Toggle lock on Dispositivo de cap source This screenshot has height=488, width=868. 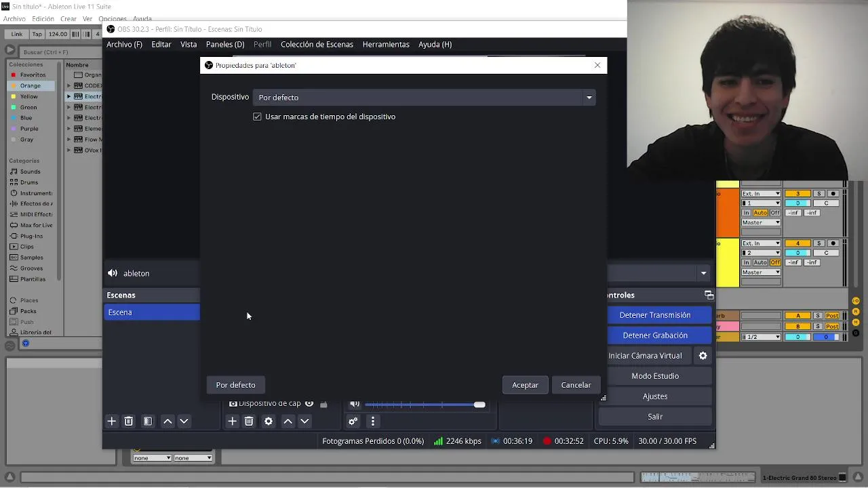coord(323,404)
